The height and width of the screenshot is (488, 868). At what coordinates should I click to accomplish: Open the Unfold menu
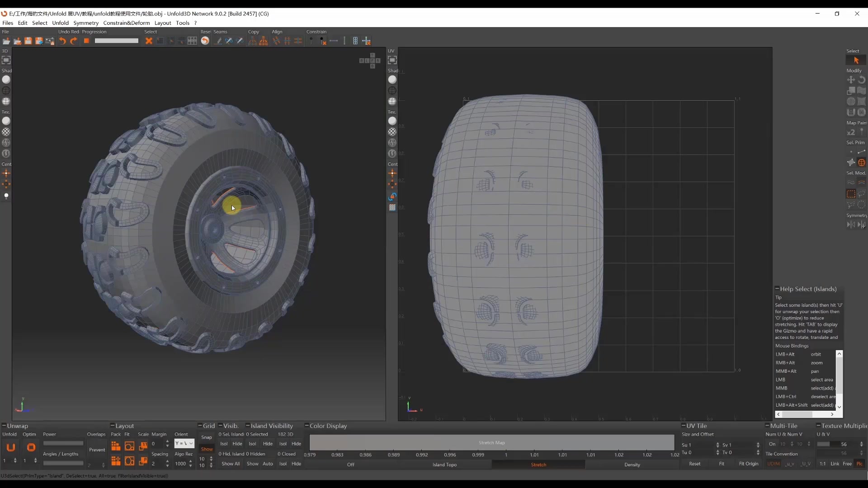pyautogui.click(x=60, y=23)
